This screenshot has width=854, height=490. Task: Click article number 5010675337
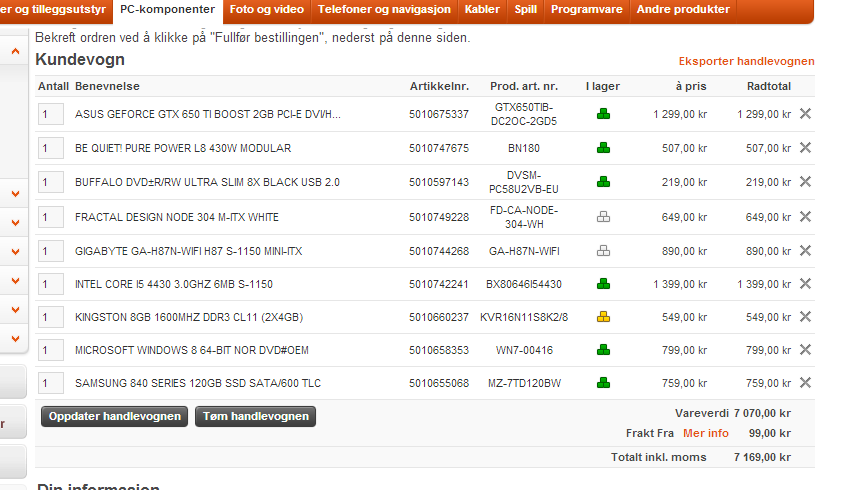point(439,114)
